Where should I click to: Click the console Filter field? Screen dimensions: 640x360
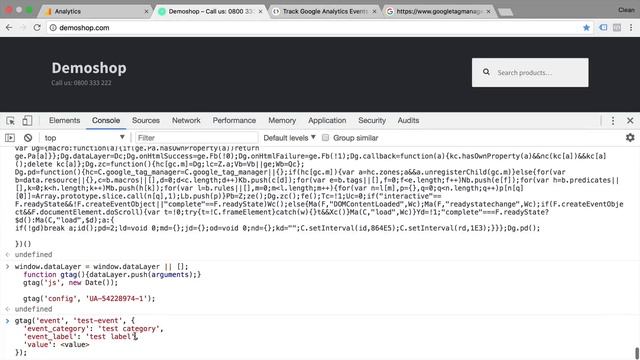point(196,138)
